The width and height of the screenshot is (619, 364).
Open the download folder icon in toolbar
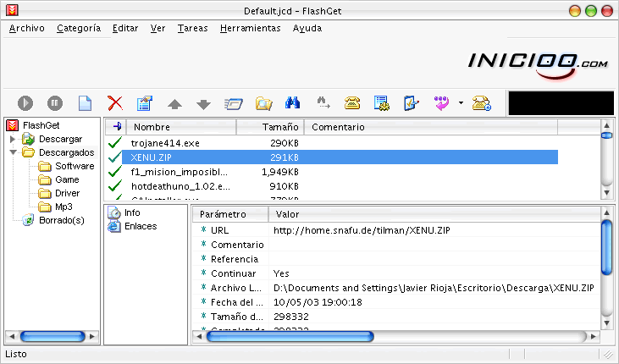point(263,104)
